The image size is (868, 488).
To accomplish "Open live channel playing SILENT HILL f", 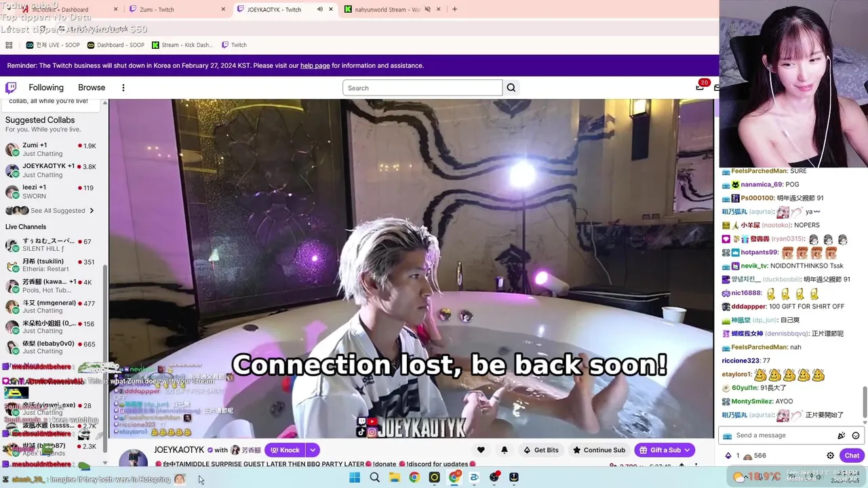I will [x=52, y=245].
